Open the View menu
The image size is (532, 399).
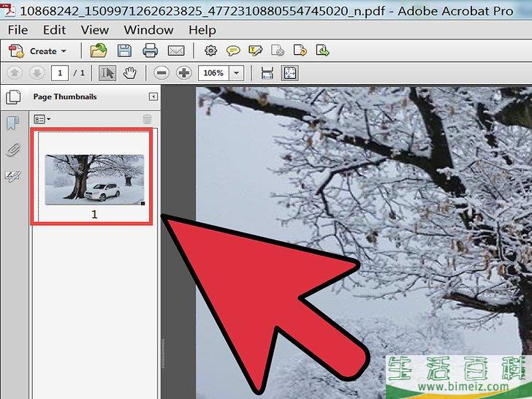pyautogui.click(x=95, y=30)
